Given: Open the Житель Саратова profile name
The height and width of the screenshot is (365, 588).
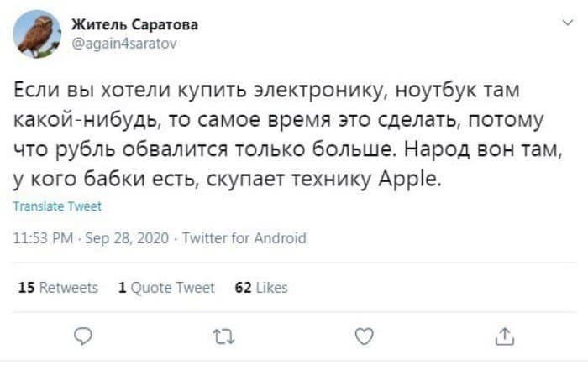Looking at the screenshot, I should pos(135,24).
